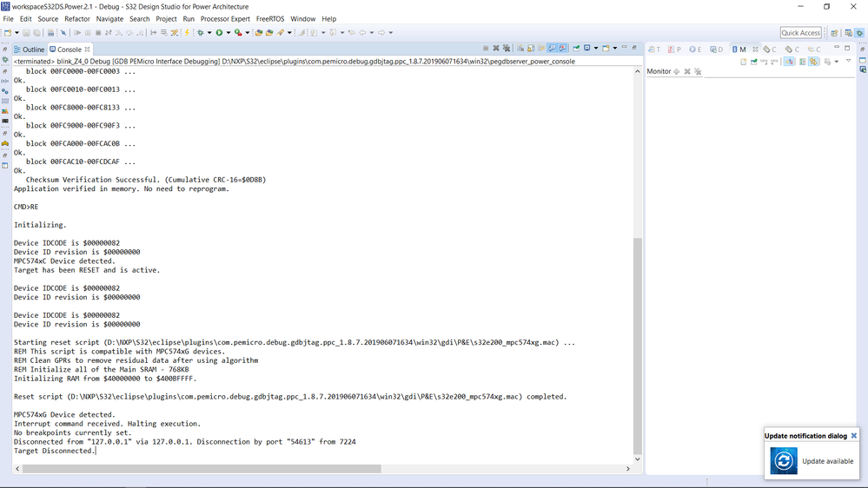Click the Skip All Breakpoints icon
Screen dimensions: 868x488
point(63,33)
